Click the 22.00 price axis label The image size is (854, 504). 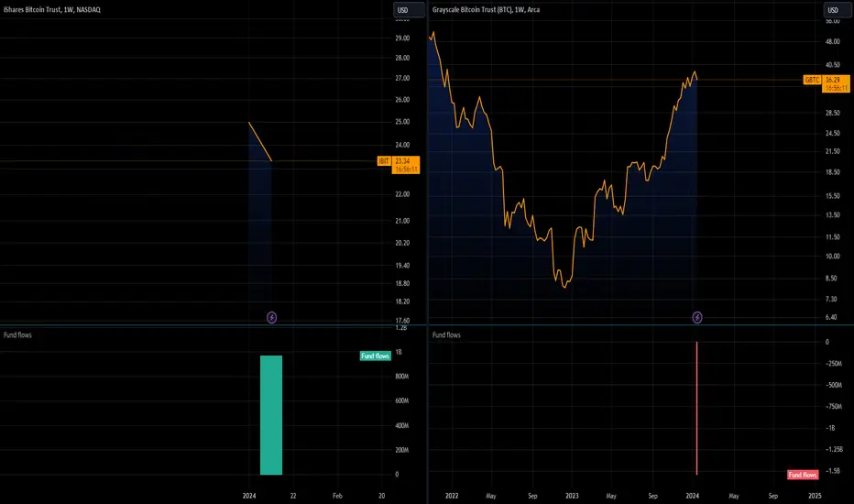(402, 194)
